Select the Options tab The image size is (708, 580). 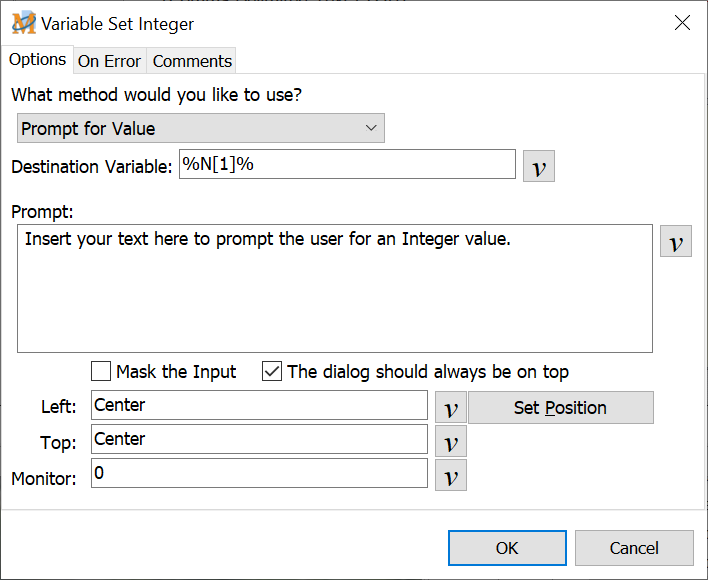[x=37, y=60]
